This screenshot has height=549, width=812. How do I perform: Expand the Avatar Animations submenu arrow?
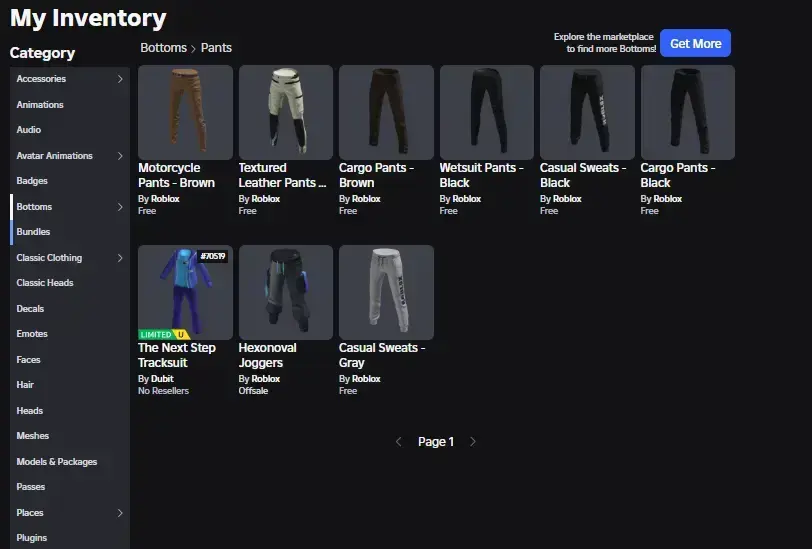120,156
